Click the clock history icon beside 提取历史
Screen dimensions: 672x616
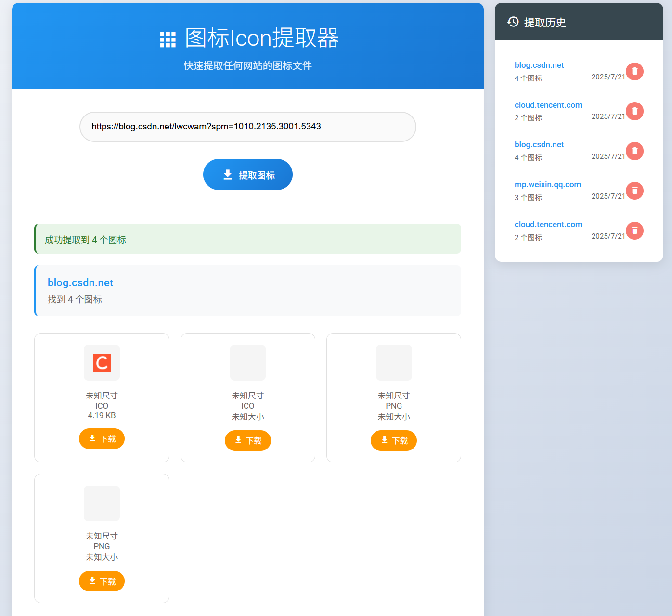tap(513, 22)
